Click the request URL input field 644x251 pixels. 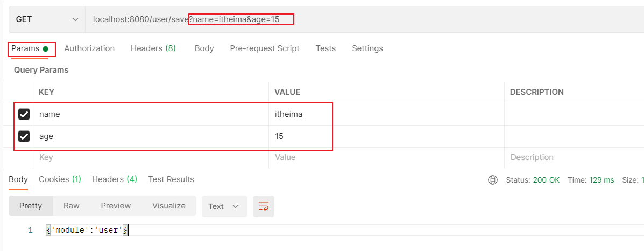(377, 19)
